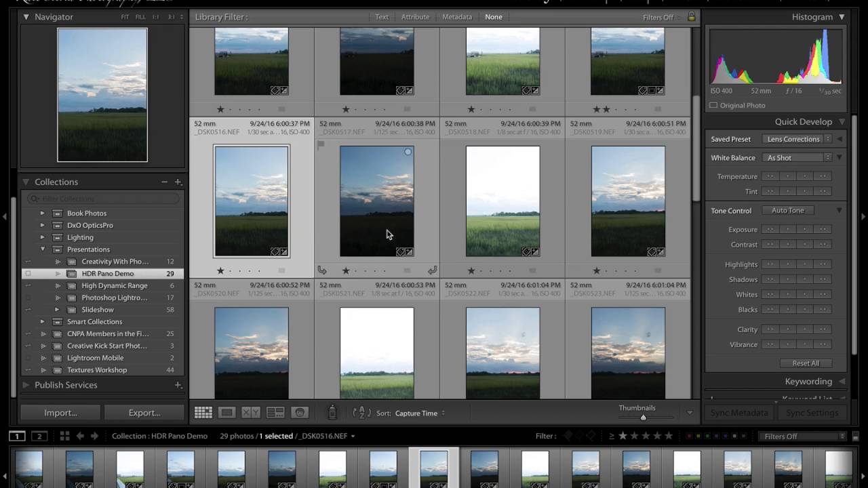Expand the Tone Control section arrow
Screen dimensions: 868x488
[x=839, y=211]
